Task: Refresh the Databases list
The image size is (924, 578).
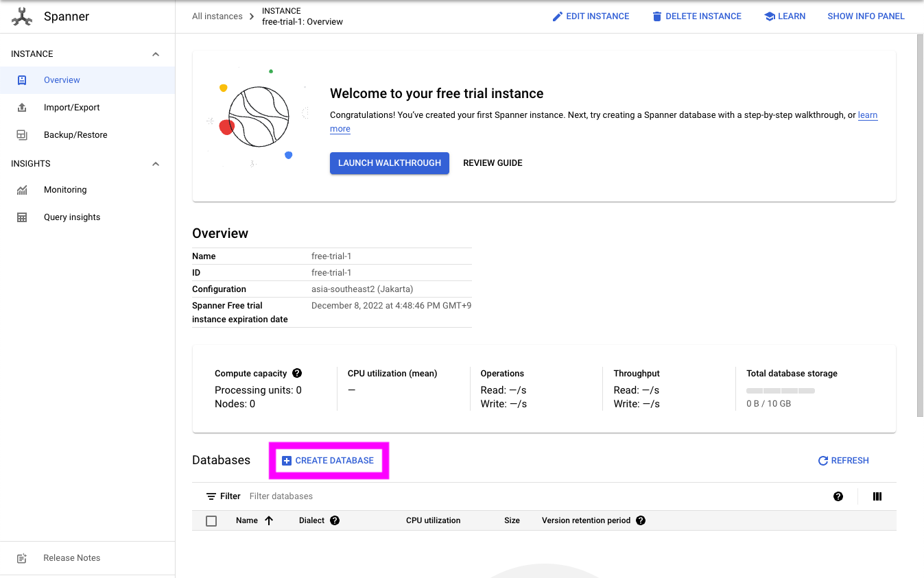Action: pyautogui.click(x=843, y=460)
